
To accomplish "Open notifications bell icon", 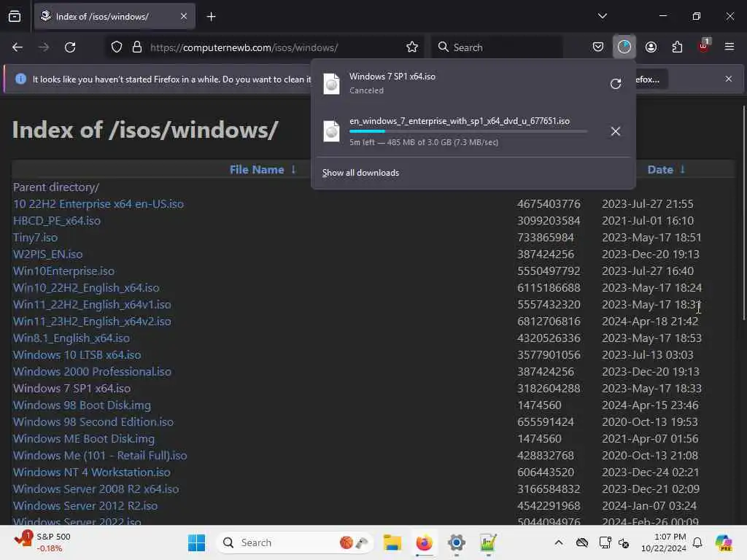I will click(697, 542).
